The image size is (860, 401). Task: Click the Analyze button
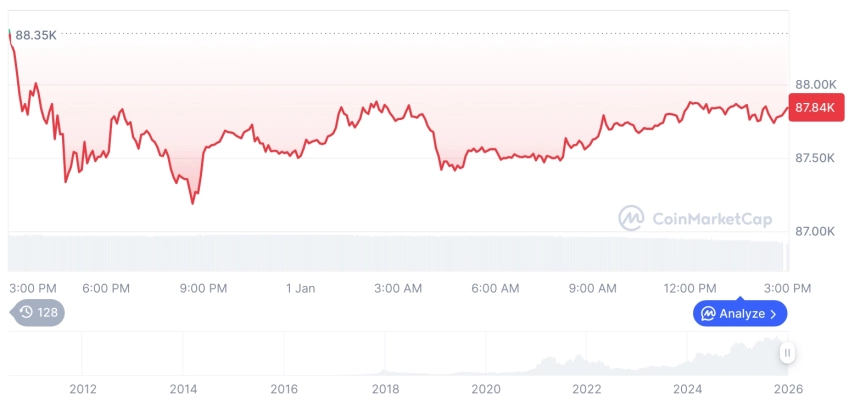(x=740, y=314)
